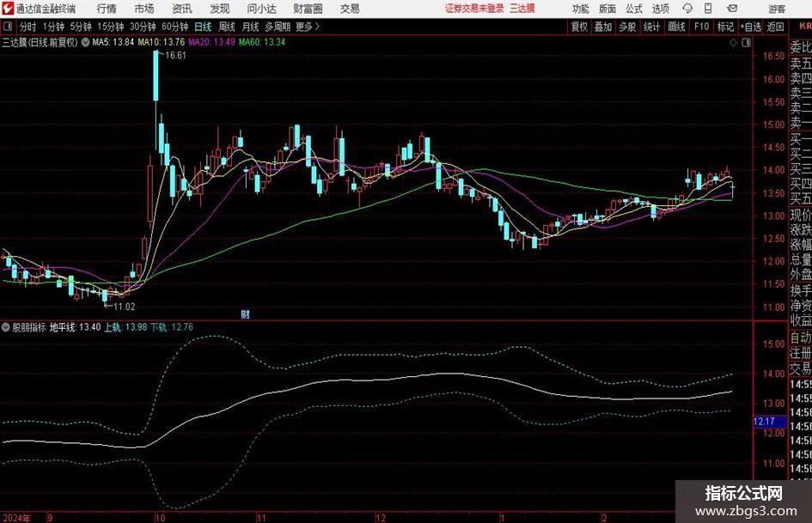Click the diamond icon above the price axis
This screenshot has height=523, width=812.
point(733,42)
